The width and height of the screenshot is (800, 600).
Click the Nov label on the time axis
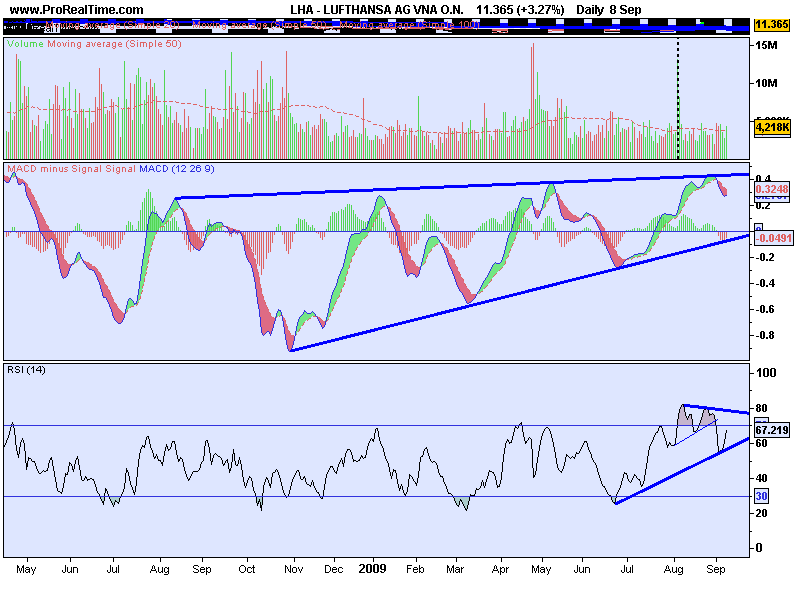pyautogui.click(x=293, y=569)
